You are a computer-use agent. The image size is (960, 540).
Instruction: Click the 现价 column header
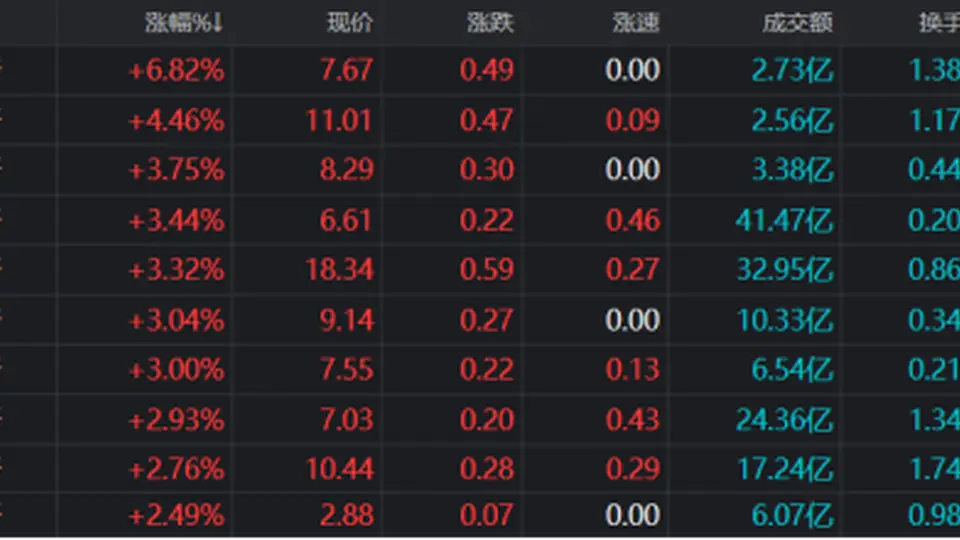[350, 23]
